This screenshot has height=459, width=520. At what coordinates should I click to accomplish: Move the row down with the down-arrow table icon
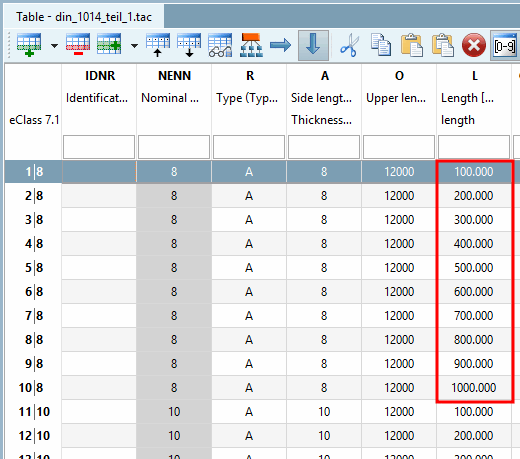tap(189, 45)
